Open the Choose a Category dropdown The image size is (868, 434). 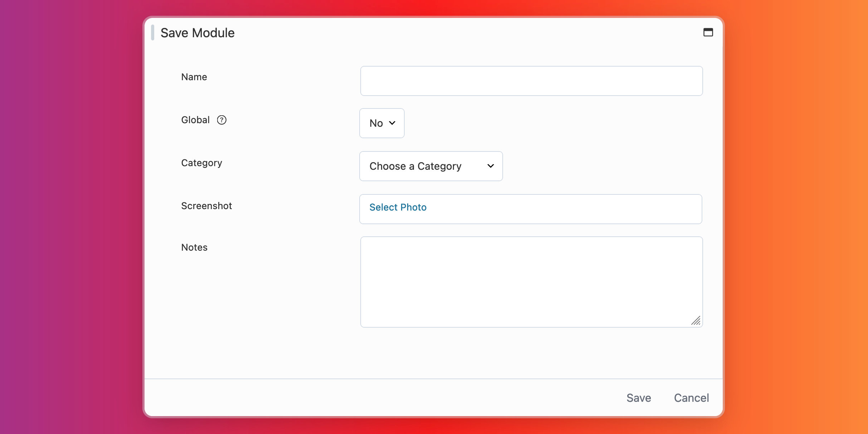[x=431, y=166]
